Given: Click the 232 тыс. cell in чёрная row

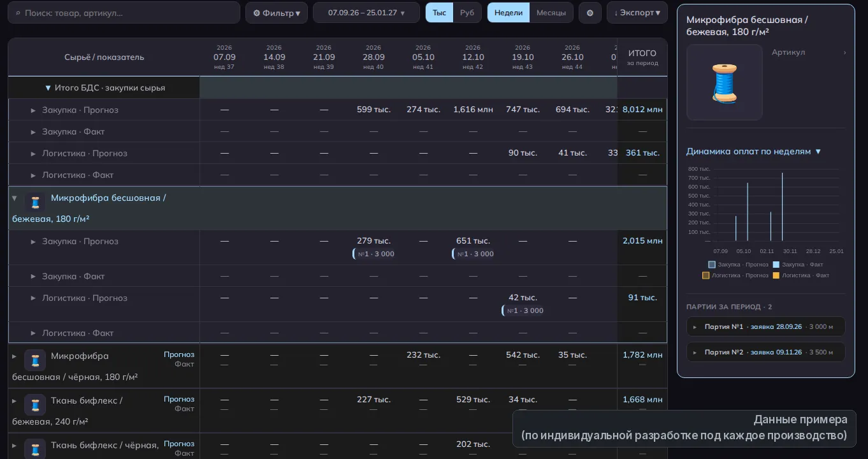Looking at the screenshot, I should (423, 355).
